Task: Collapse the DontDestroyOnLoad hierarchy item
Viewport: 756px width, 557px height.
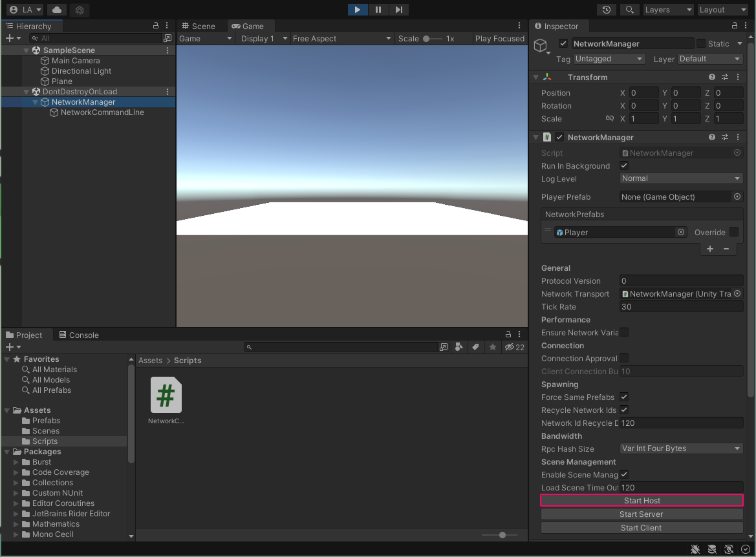Action: [25, 91]
